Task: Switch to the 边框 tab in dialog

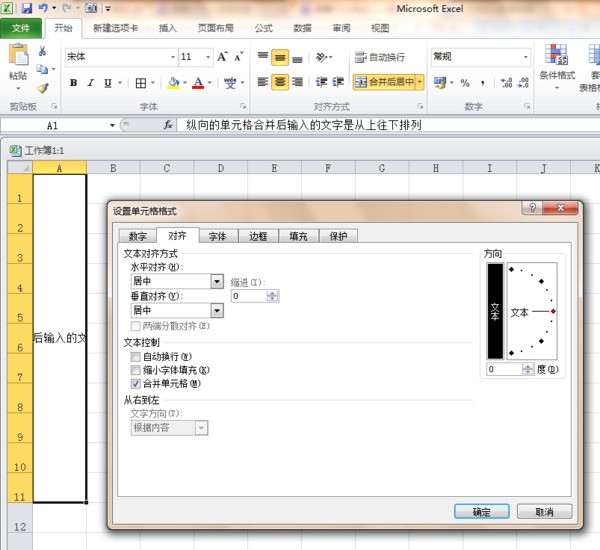Action: (x=258, y=236)
